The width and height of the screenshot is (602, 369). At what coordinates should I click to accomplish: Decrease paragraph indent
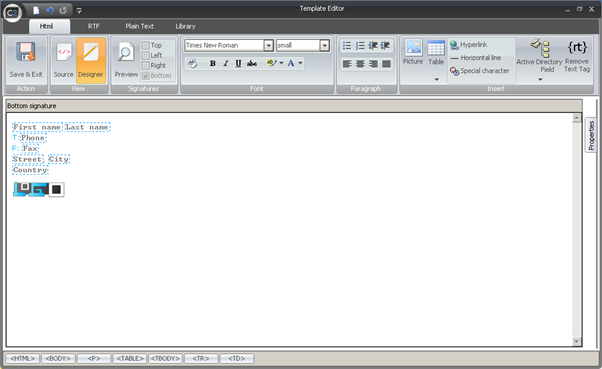373,46
